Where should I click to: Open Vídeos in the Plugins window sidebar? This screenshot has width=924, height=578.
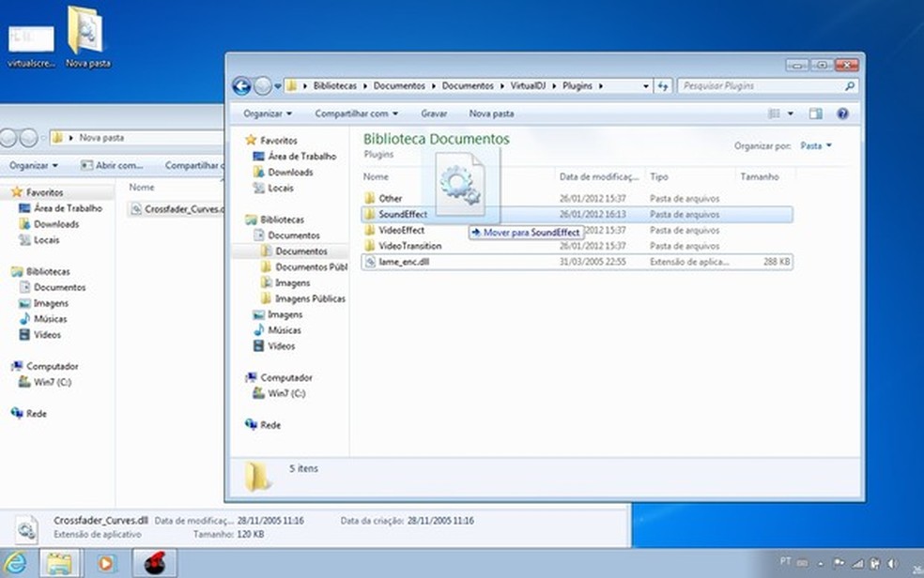pos(281,346)
